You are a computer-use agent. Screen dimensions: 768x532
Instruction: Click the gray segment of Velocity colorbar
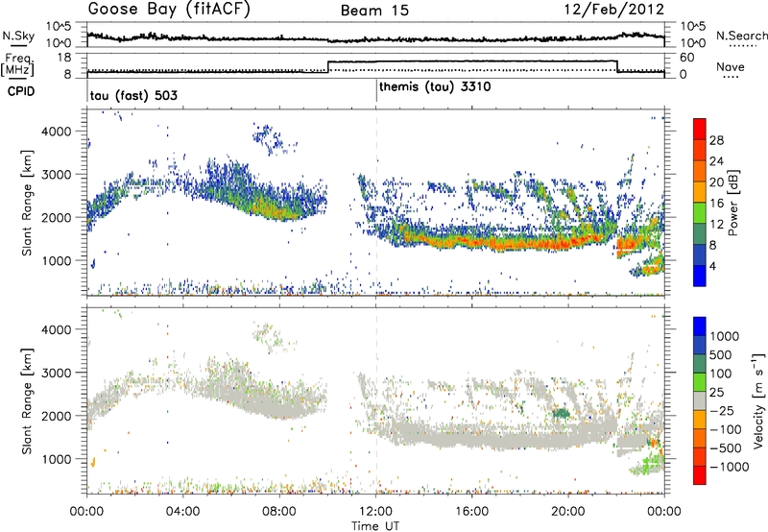pos(700,401)
